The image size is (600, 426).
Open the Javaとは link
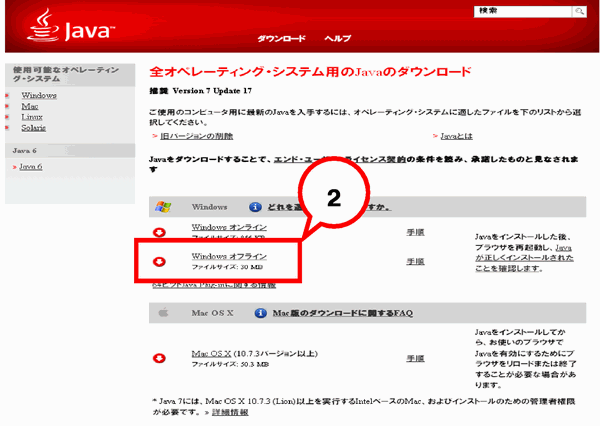tap(457, 136)
